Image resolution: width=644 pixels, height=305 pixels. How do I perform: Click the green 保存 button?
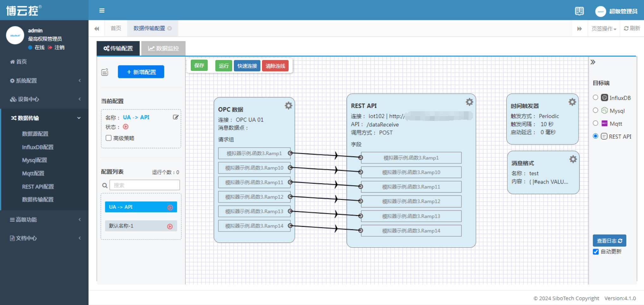coord(199,66)
